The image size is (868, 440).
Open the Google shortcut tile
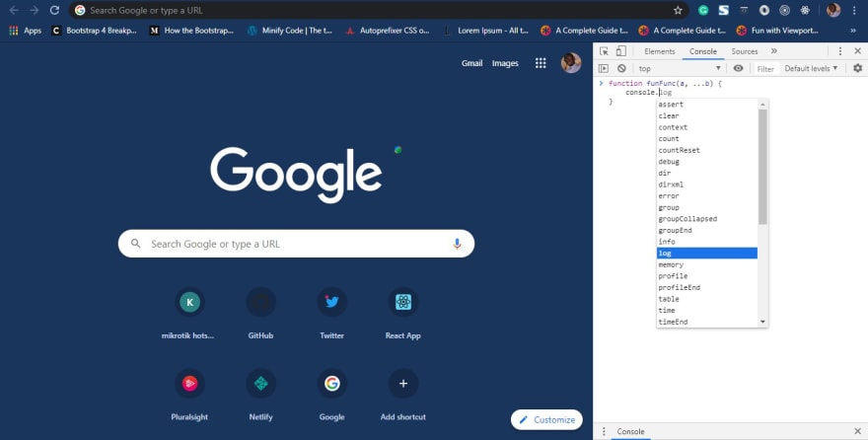331,395
